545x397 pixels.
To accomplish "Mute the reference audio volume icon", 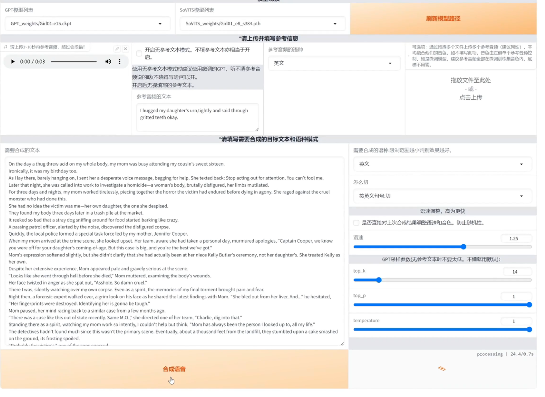I will [x=108, y=62].
